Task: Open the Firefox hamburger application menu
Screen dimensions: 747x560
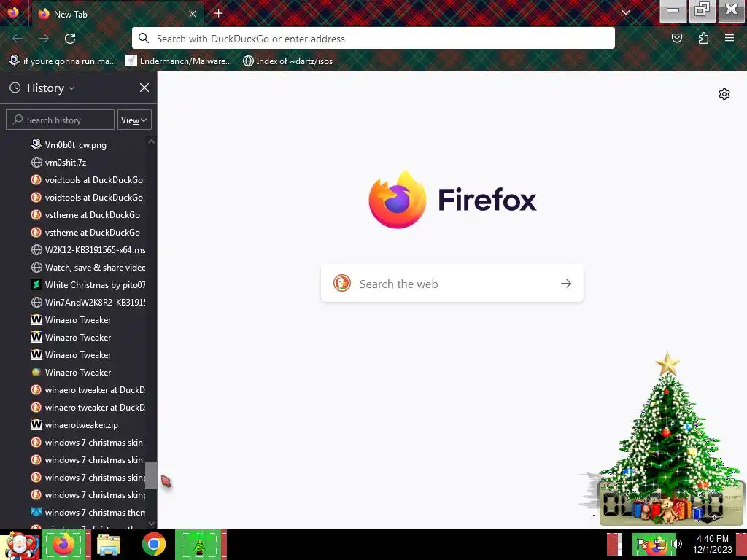Action: coord(729,38)
